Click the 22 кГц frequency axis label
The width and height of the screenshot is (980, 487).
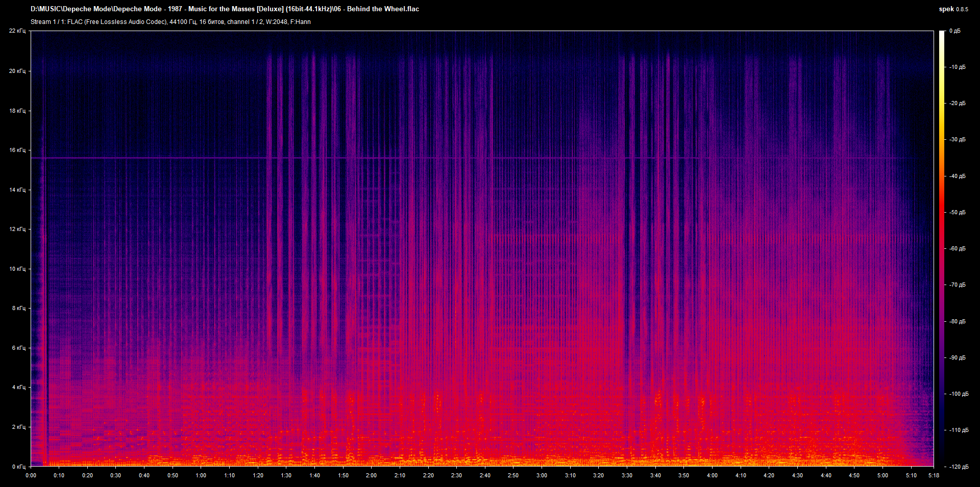[x=17, y=31]
